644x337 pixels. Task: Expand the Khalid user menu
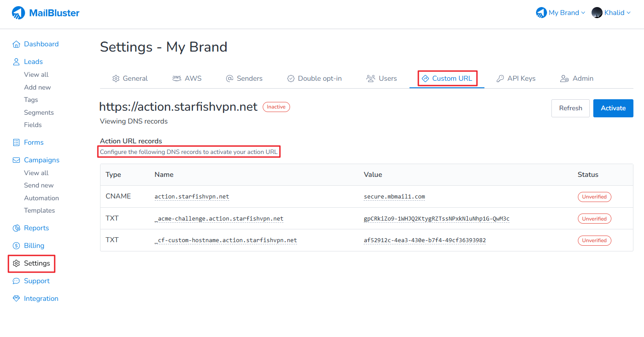click(611, 13)
